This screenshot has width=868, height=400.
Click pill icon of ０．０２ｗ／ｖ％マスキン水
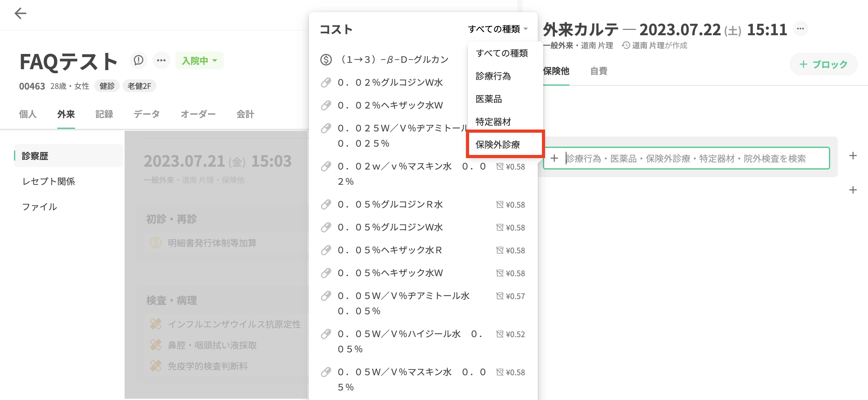coord(326,166)
